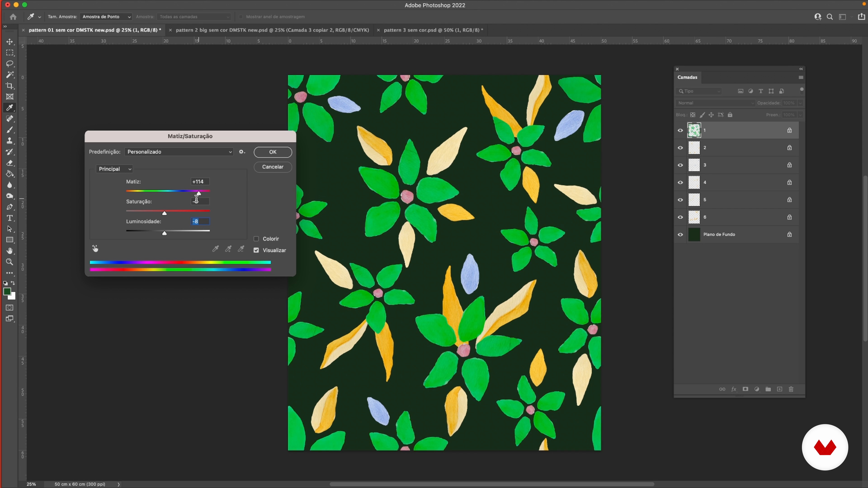
Task: Add a layer mask
Action: 745,389
